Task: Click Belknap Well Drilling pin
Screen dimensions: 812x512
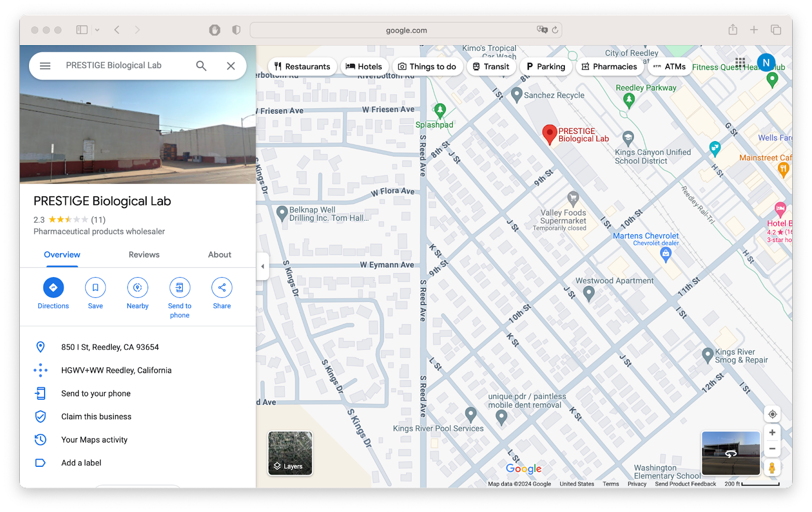Action: (x=282, y=214)
